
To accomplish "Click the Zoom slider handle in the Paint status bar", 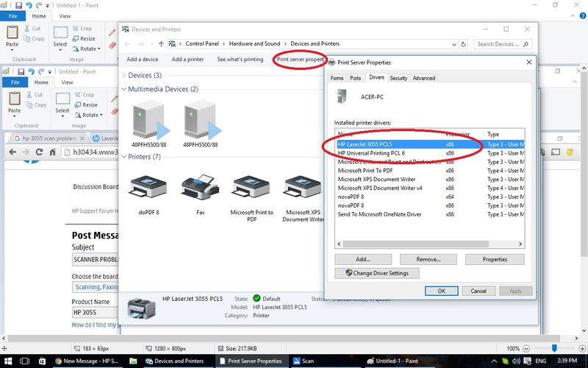I will [x=554, y=348].
